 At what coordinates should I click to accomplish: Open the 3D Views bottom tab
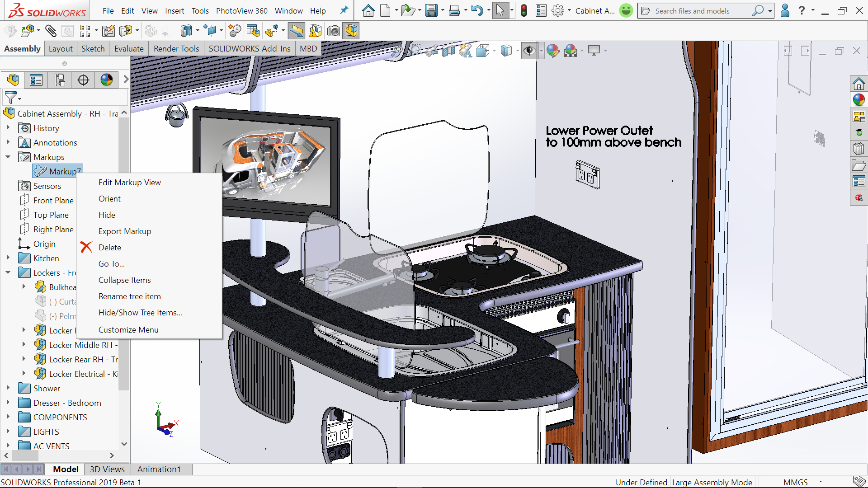click(107, 469)
